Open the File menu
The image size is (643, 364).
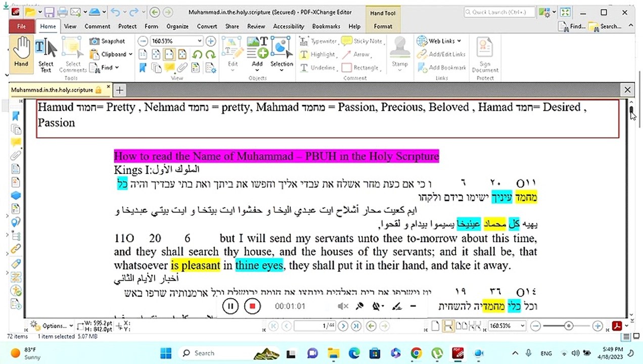22,26
